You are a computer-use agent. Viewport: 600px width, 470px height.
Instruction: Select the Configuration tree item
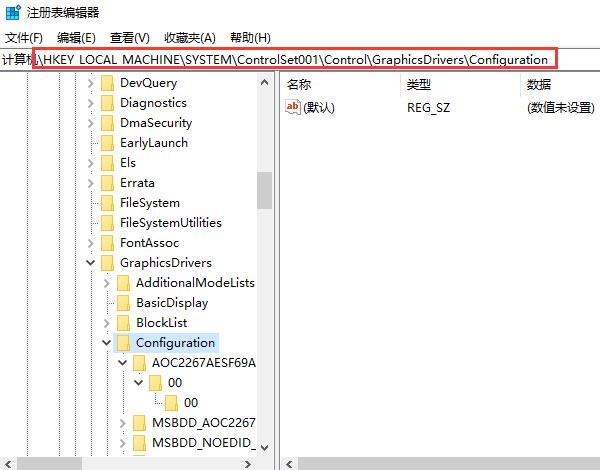[x=175, y=343]
